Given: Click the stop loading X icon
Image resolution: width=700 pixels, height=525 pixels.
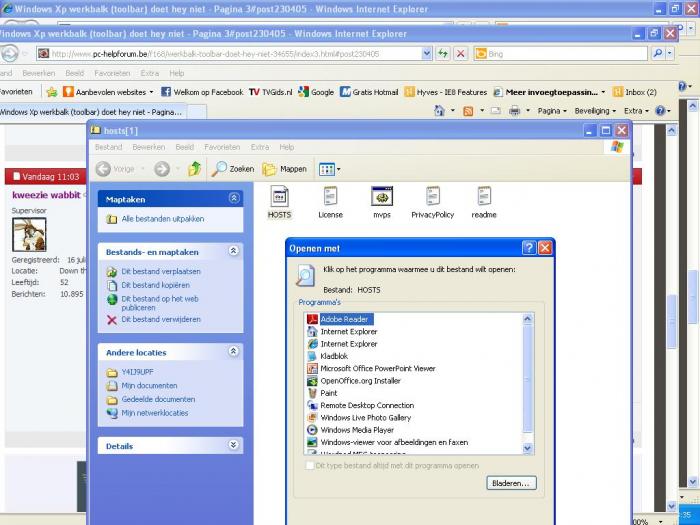Looking at the screenshot, I should point(461,54).
